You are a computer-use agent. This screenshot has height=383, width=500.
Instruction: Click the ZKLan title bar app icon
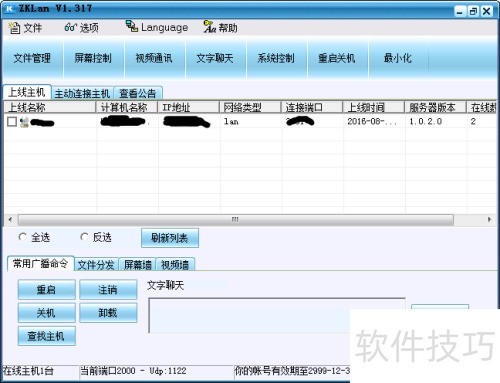pos(9,8)
